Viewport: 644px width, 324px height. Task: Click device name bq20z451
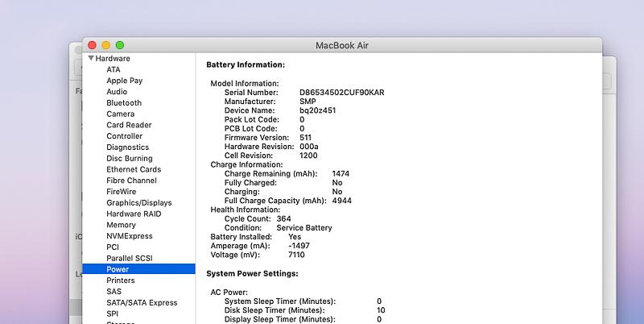(317, 110)
